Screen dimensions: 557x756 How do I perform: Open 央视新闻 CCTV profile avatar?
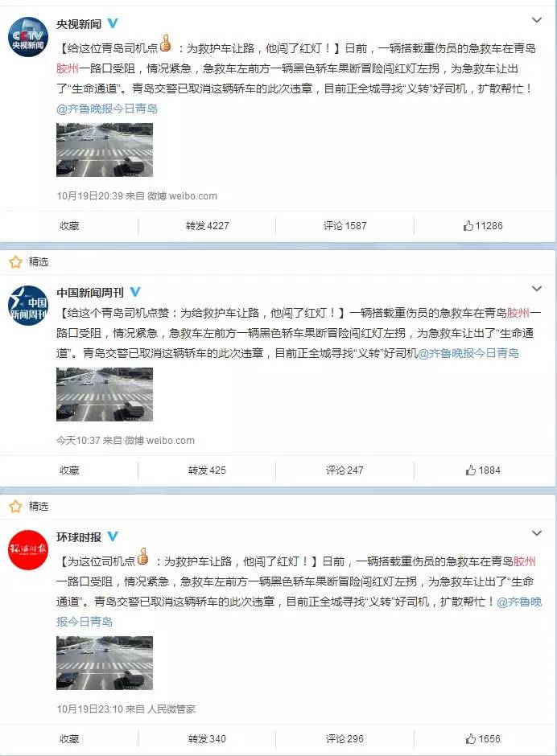pos(28,37)
